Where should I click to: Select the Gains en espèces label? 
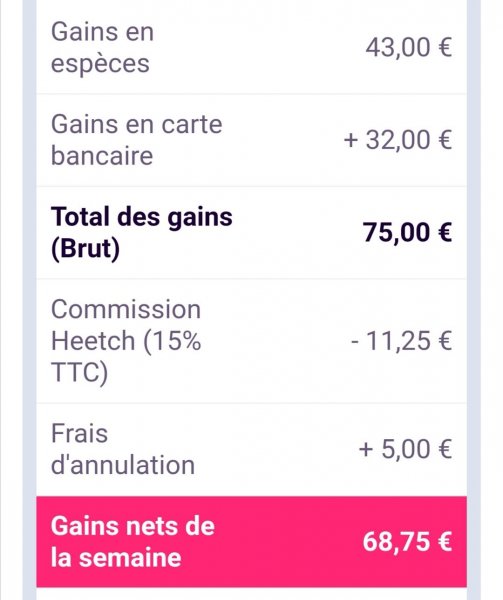[103, 47]
